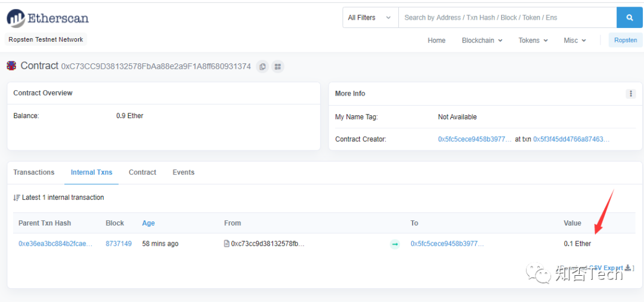644x302 pixels.
Task: Show QR code for contract address
Action: (x=278, y=66)
